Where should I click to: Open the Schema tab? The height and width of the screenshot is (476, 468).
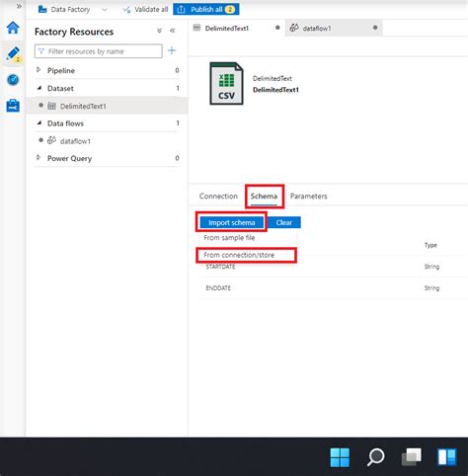pos(264,197)
